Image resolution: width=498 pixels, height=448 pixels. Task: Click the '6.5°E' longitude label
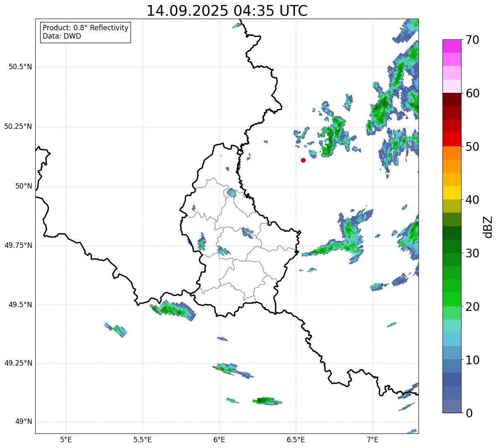click(296, 439)
